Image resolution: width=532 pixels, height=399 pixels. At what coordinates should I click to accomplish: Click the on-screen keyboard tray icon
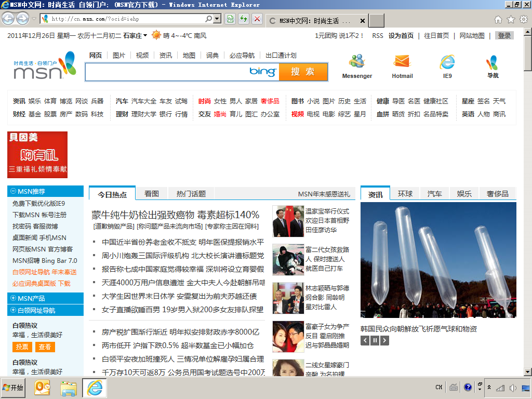coord(453,387)
